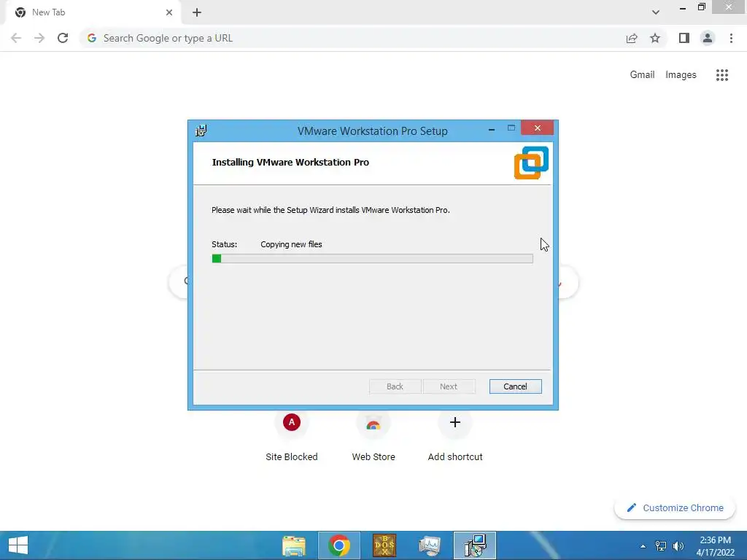
Task: Click the 'Copying new files' status text
Action: tap(291, 244)
